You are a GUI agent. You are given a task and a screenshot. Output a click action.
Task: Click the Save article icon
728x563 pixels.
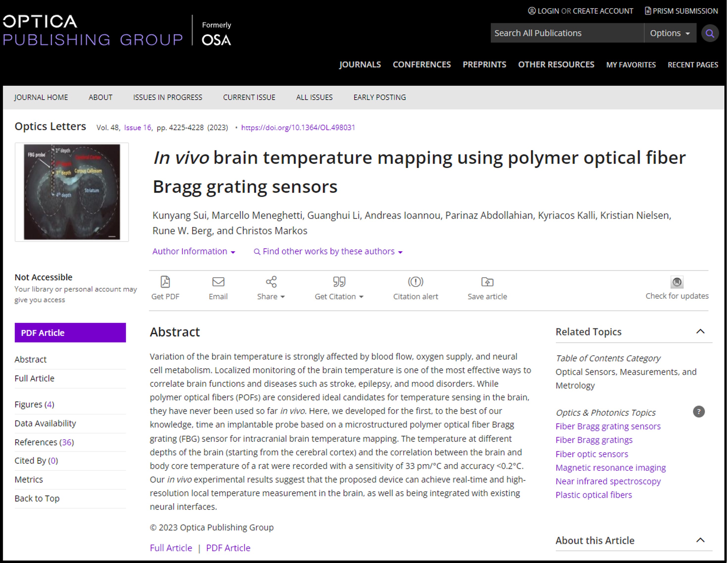click(487, 282)
